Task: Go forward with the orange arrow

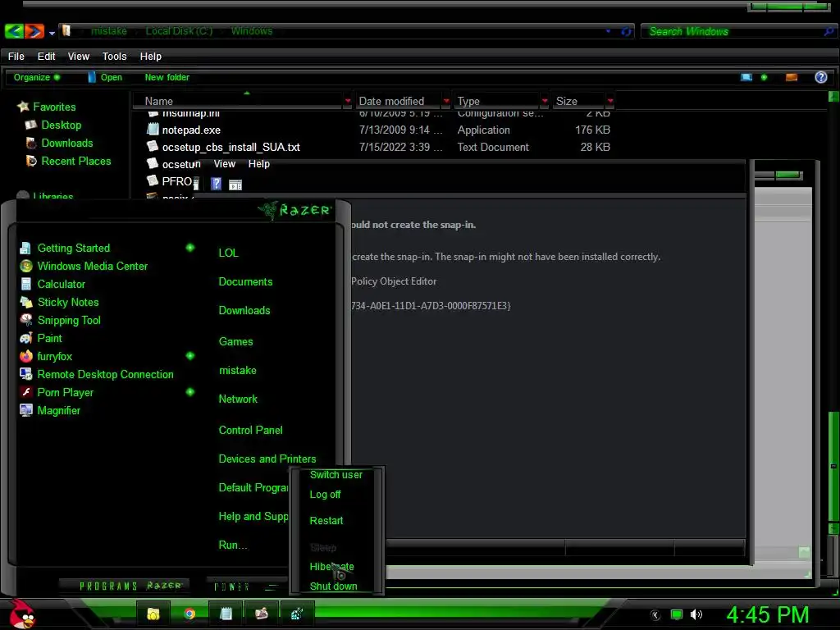Action: coord(34,31)
